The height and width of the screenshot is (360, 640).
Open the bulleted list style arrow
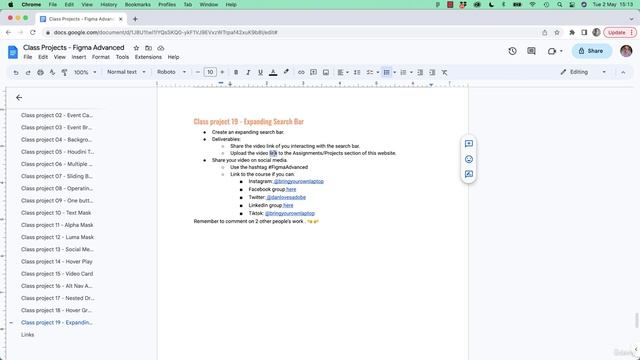coord(395,72)
